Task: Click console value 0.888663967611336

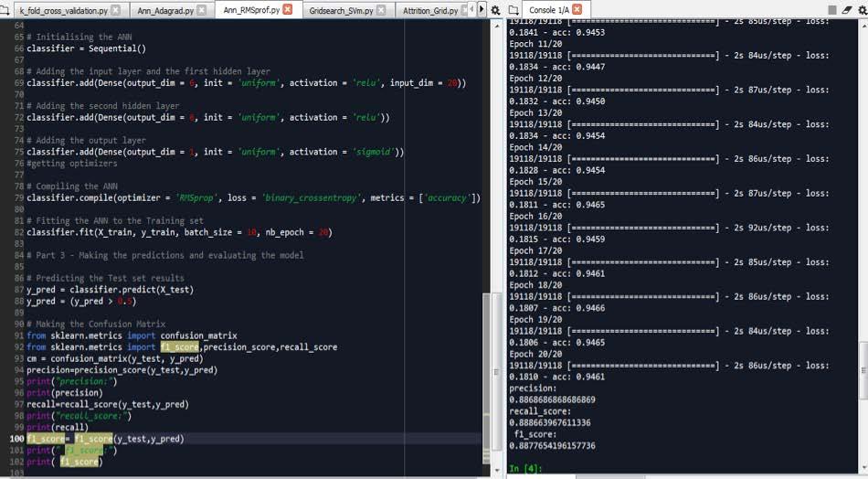Action: tap(550, 422)
